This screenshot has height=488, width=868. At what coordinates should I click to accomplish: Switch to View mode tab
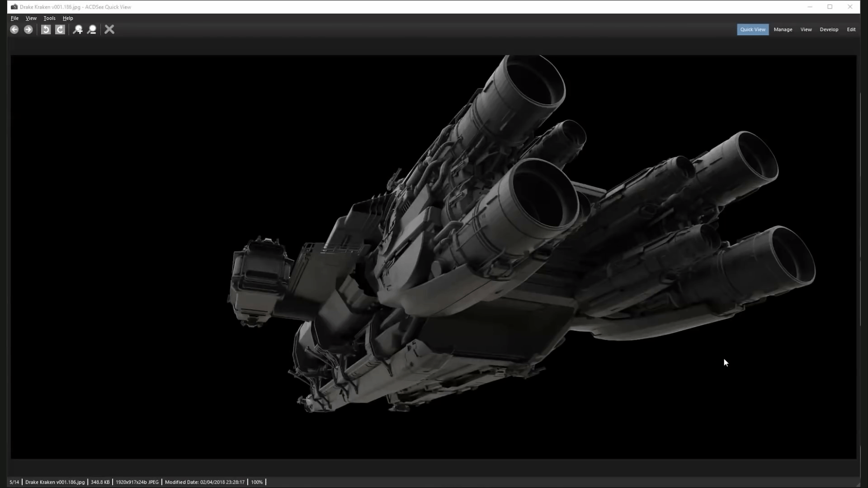806,29
